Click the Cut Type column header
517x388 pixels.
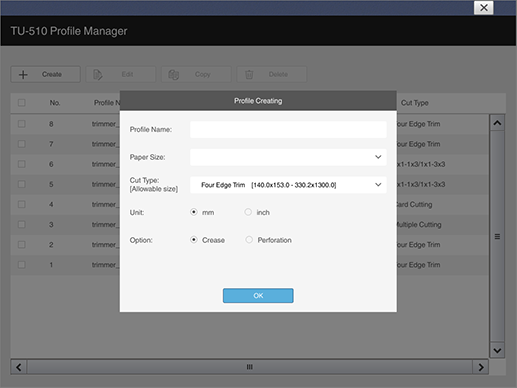pyautogui.click(x=415, y=103)
